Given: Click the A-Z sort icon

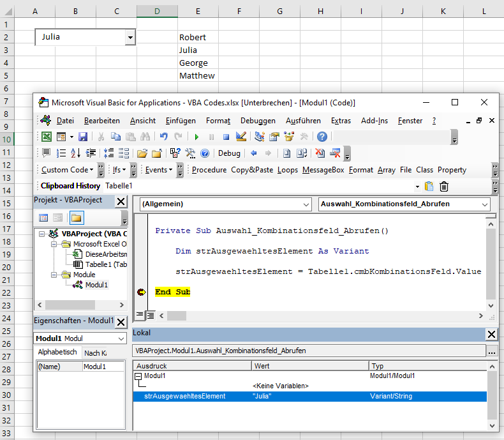Looking at the screenshot, I should 75,153.
